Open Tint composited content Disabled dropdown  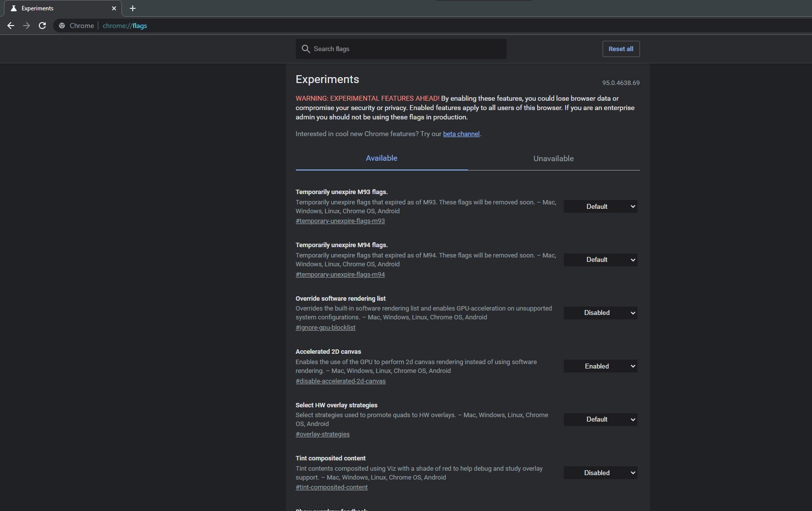pos(600,473)
